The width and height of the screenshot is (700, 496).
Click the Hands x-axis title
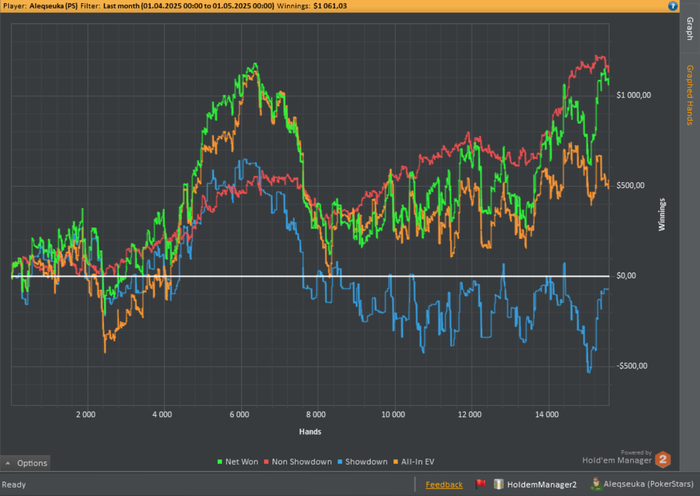tap(310, 432)
